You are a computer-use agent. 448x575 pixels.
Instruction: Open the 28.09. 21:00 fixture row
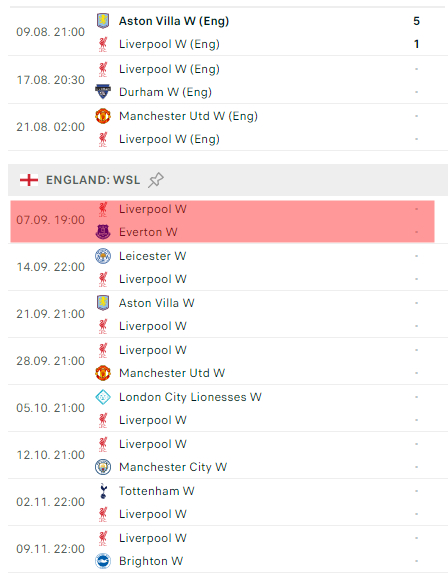(x=228, y=361)
